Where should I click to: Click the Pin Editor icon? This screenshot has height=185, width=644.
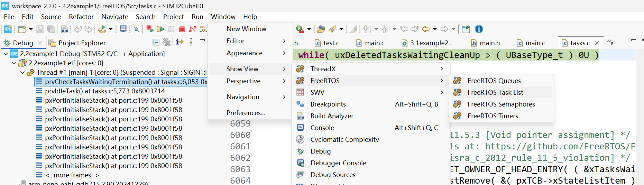(466, 29)
